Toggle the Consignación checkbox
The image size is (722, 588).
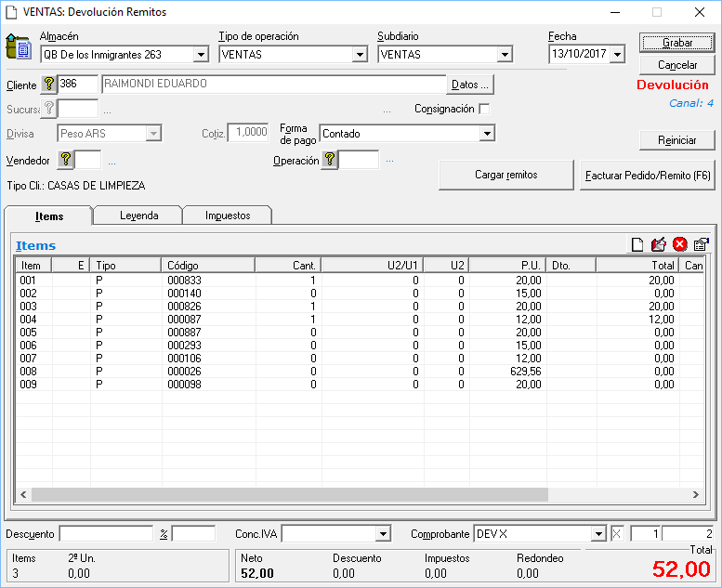coord(484,109)
